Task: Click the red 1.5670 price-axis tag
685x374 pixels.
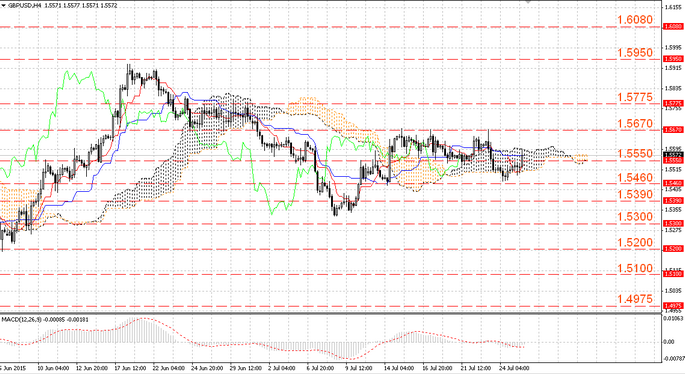Action: (673, 130)
